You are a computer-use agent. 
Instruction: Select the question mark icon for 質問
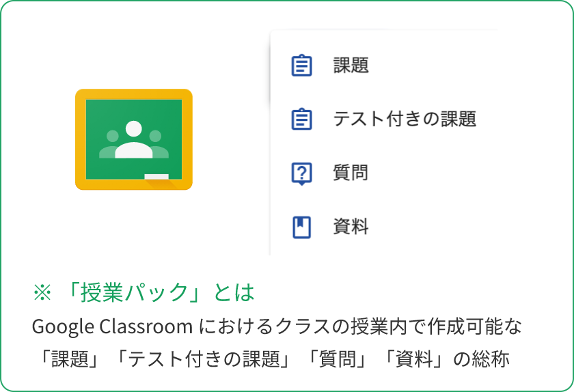pyautogui.click(x=301, y=173)
